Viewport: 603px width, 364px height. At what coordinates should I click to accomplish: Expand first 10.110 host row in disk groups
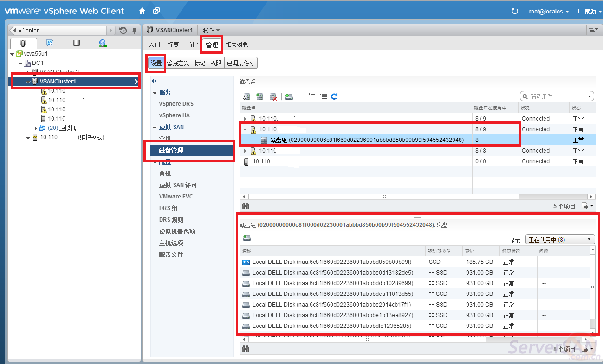[x=245, y=119]
